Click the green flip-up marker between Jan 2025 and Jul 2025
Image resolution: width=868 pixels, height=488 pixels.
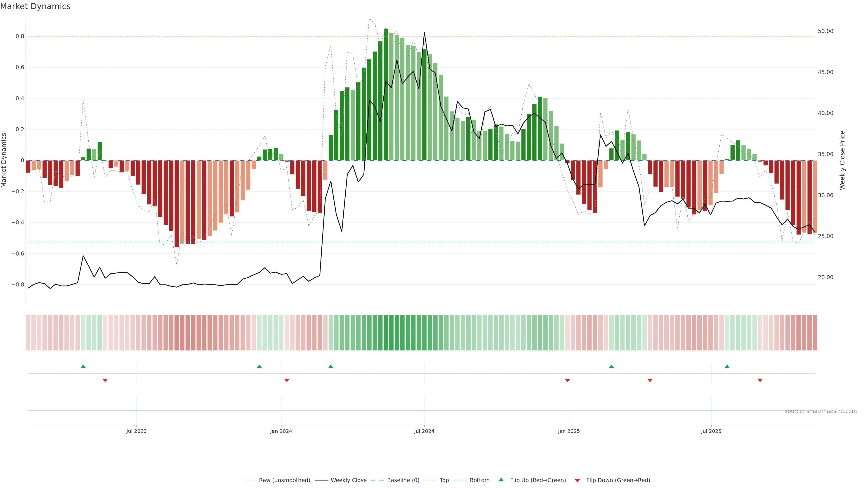click(611, 366)
